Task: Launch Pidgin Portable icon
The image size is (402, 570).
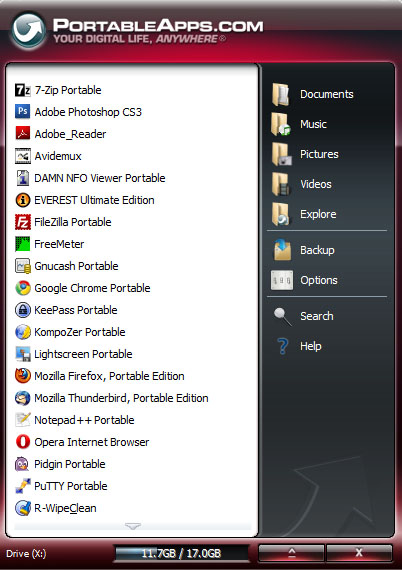Action: point(23,464)
